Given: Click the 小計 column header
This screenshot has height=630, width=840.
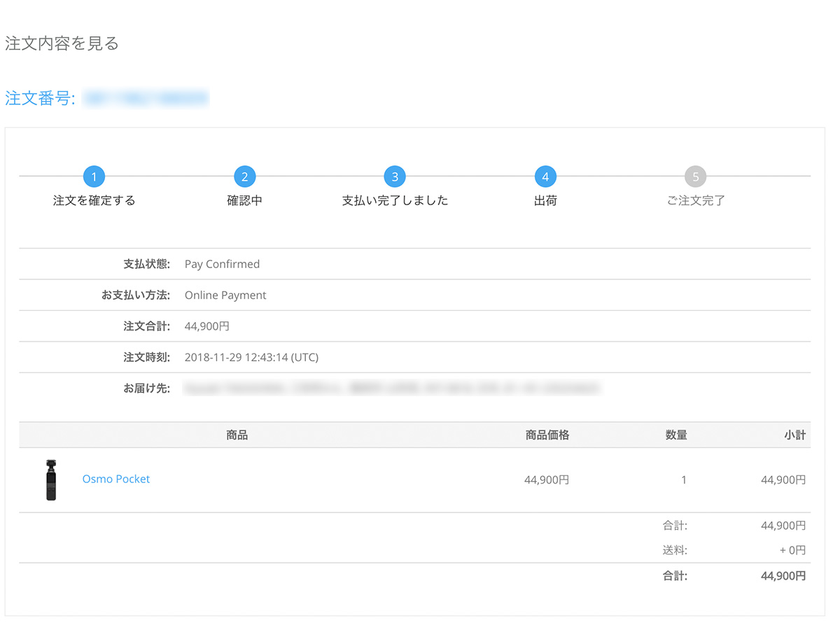Looking at the screenshot, I should 795,435.
